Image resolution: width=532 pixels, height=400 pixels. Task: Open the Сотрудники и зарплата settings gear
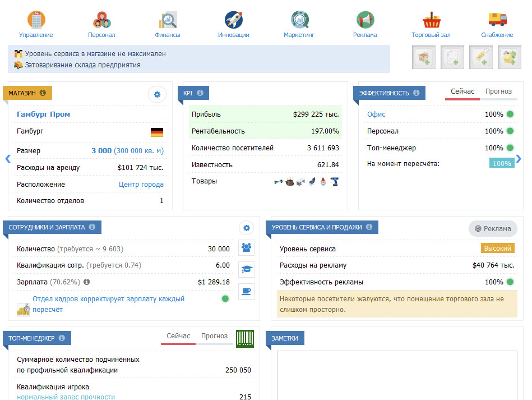click(246, 227)
